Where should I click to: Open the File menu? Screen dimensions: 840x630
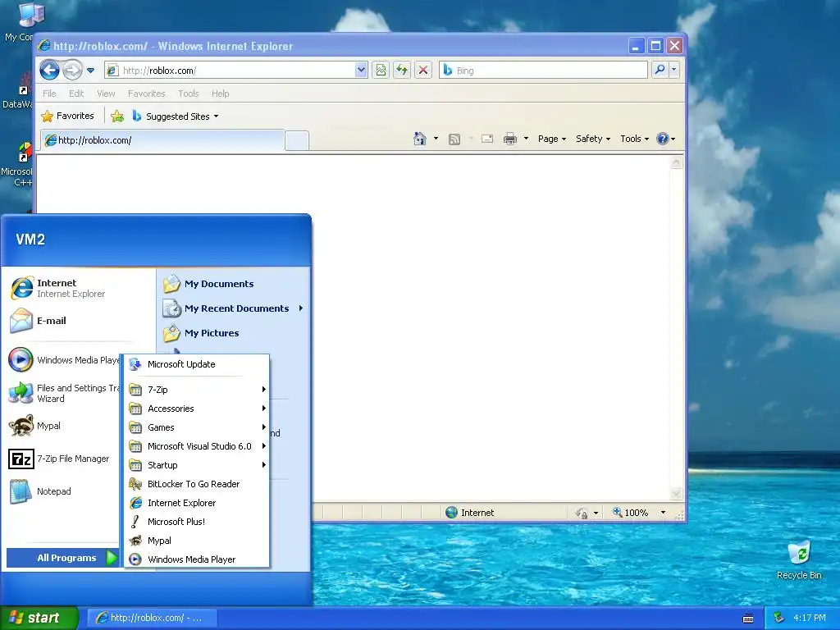point(49,94)
